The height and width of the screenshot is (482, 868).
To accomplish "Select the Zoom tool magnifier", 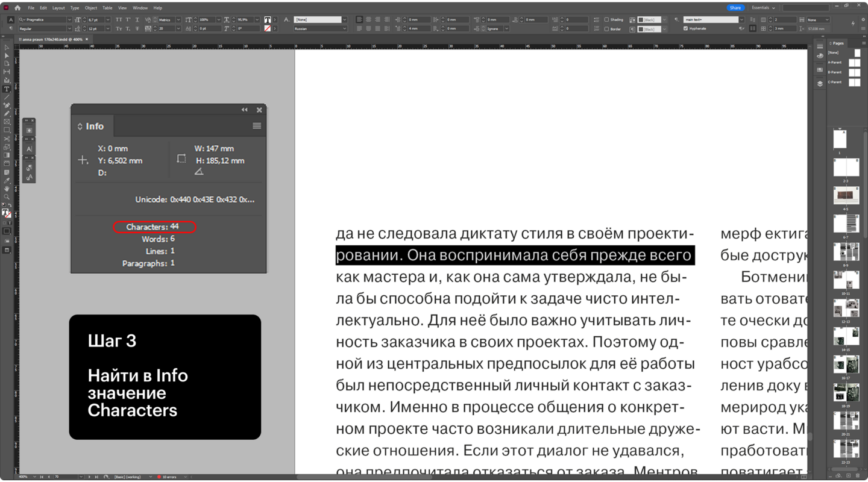I will click(x=7, y=197).
